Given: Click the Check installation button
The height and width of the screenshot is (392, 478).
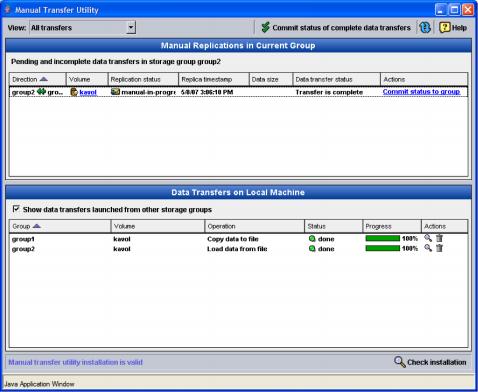Looking at the screenshot, I should [430, 362].
